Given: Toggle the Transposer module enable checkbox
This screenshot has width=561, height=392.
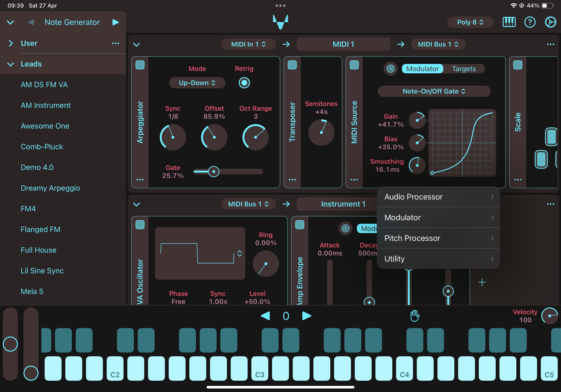Looking at the screenshot, I should tap(292, 65).
